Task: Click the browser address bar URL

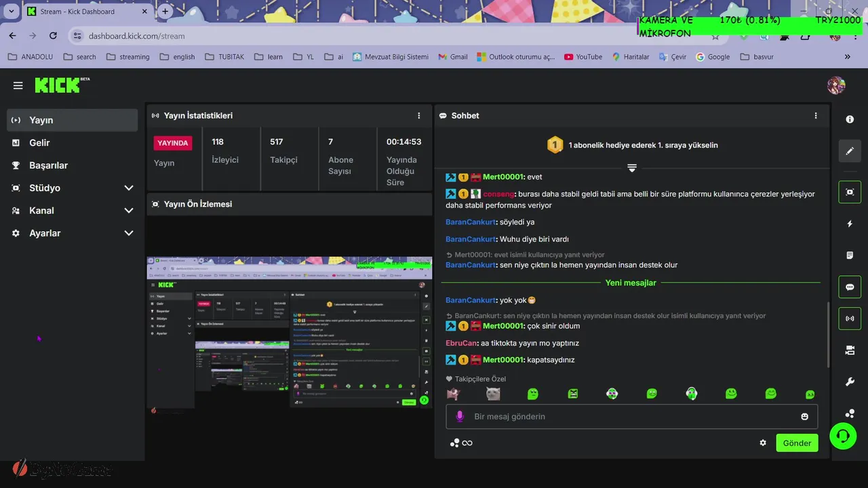Action: (x=136, y=36)
